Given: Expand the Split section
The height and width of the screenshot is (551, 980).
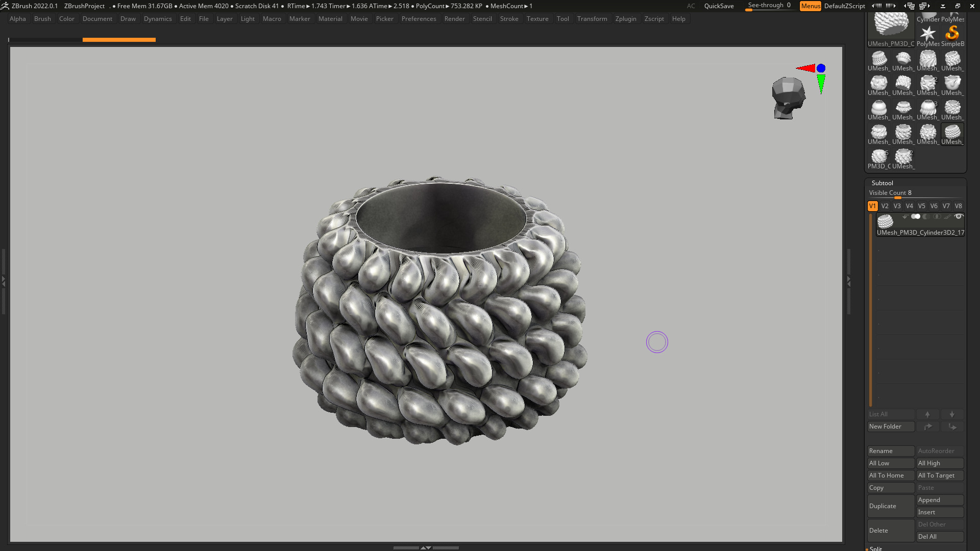Looking at the screenshot, I should [x=876, y=548].
